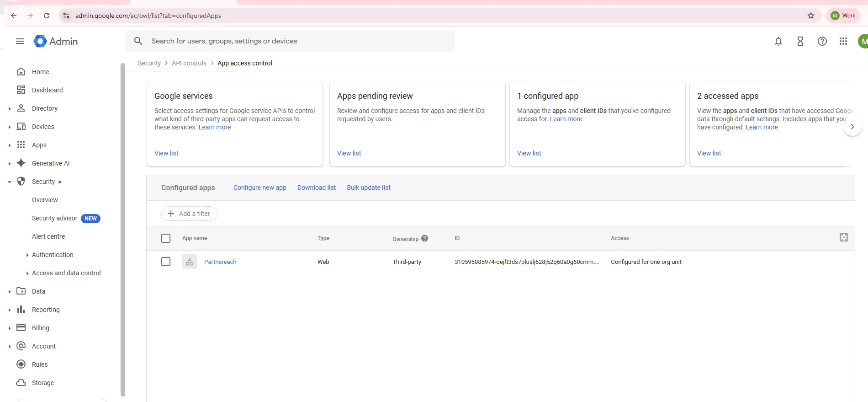
Task: Open the Work profile chip
Action: pos(843,16)
